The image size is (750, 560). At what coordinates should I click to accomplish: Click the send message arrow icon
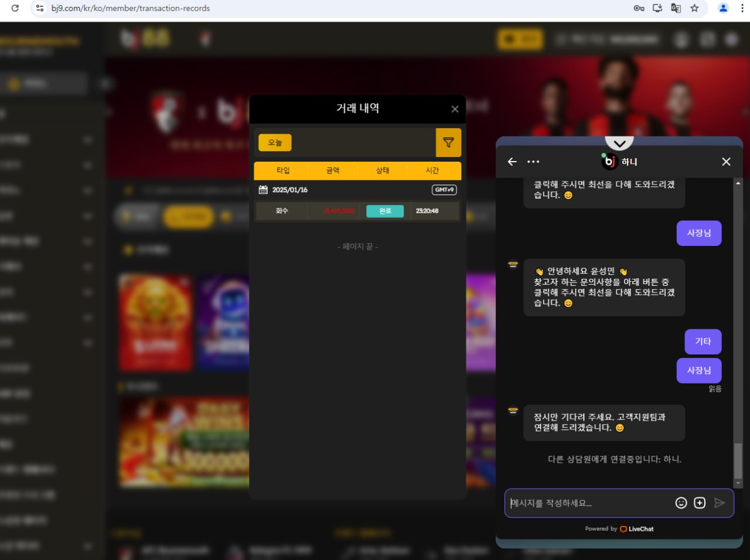click(x=720, y=503)
